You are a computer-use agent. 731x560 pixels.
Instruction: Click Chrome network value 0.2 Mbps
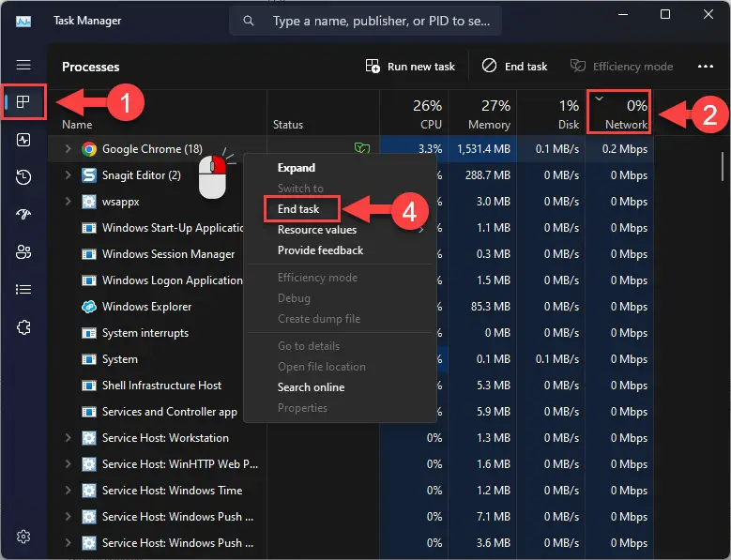(625, 149)
